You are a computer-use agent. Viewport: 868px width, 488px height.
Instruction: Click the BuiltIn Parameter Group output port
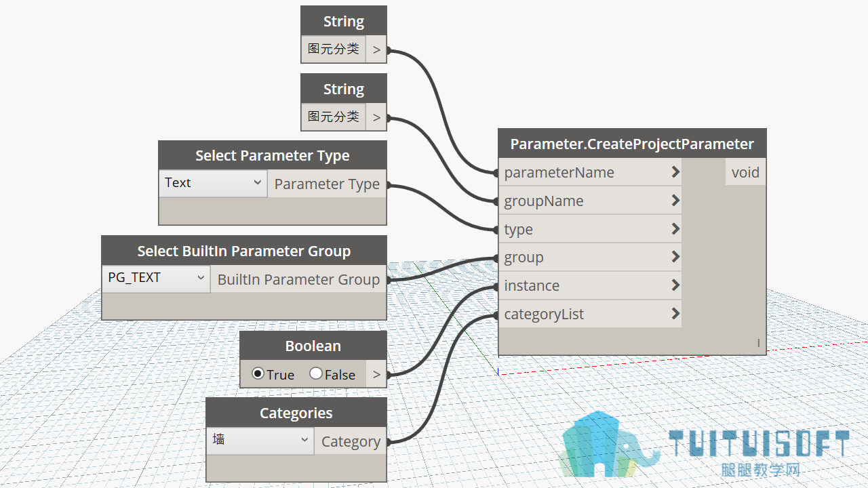298,279
